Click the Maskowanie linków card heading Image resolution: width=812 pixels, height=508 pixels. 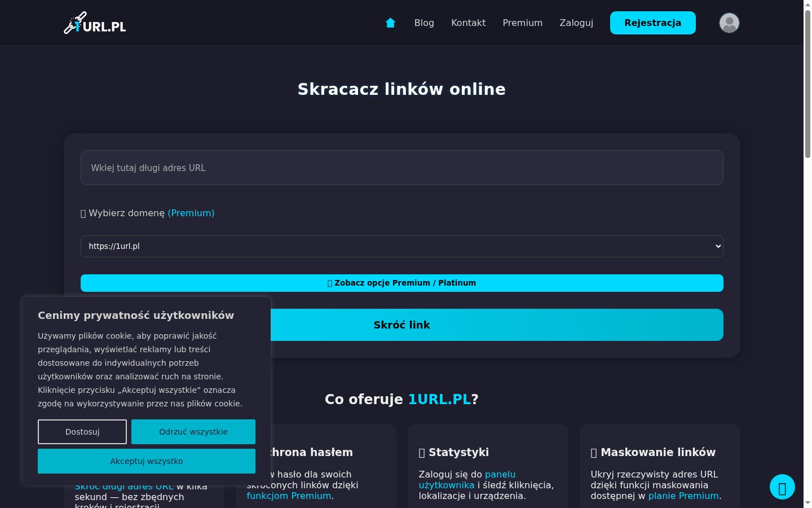tap(653, 452)
